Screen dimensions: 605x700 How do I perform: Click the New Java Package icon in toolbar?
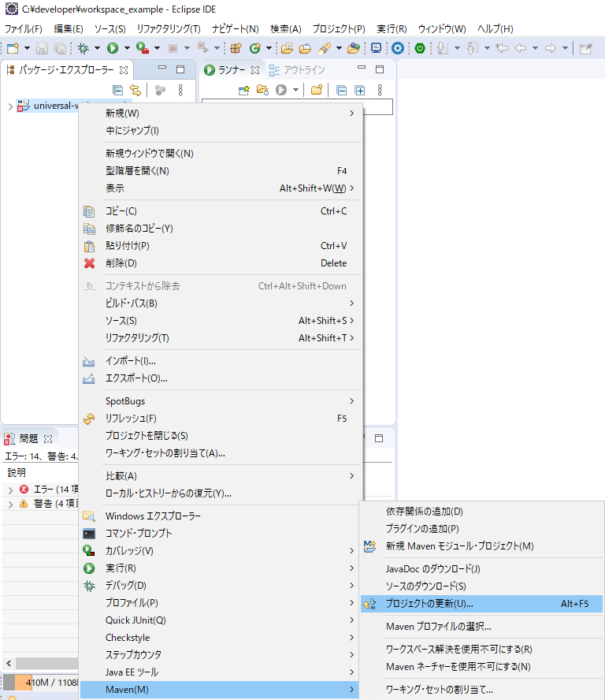(236, 48)
